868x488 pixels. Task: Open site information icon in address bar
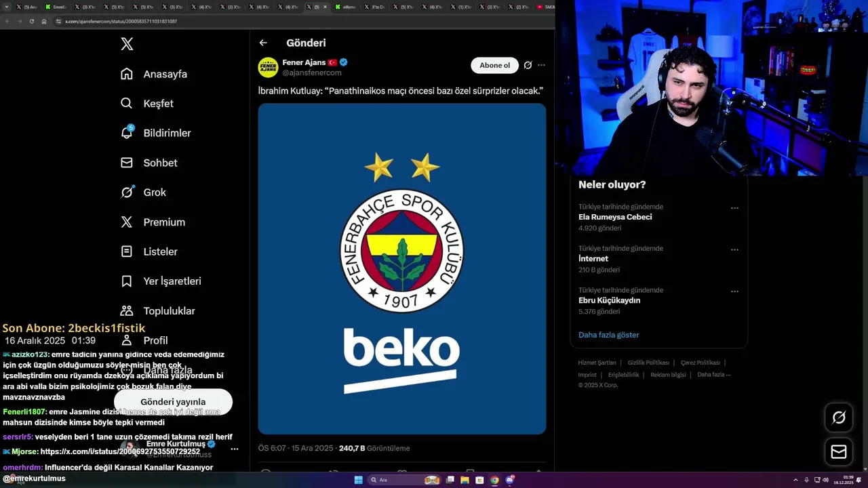(59, 21)
